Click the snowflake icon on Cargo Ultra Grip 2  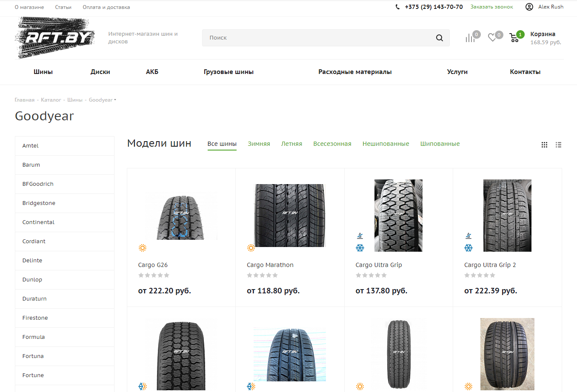point(468,248)
